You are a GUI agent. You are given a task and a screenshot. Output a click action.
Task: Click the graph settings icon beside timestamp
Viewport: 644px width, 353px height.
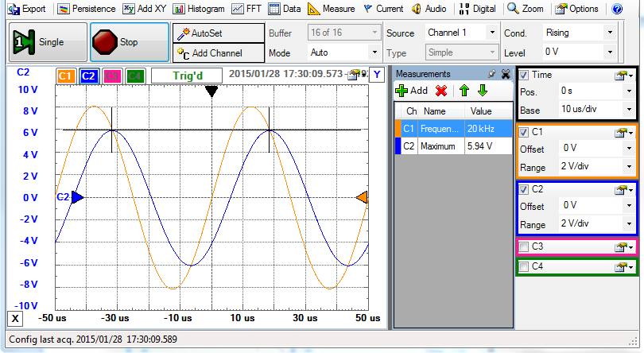point(355,75)
